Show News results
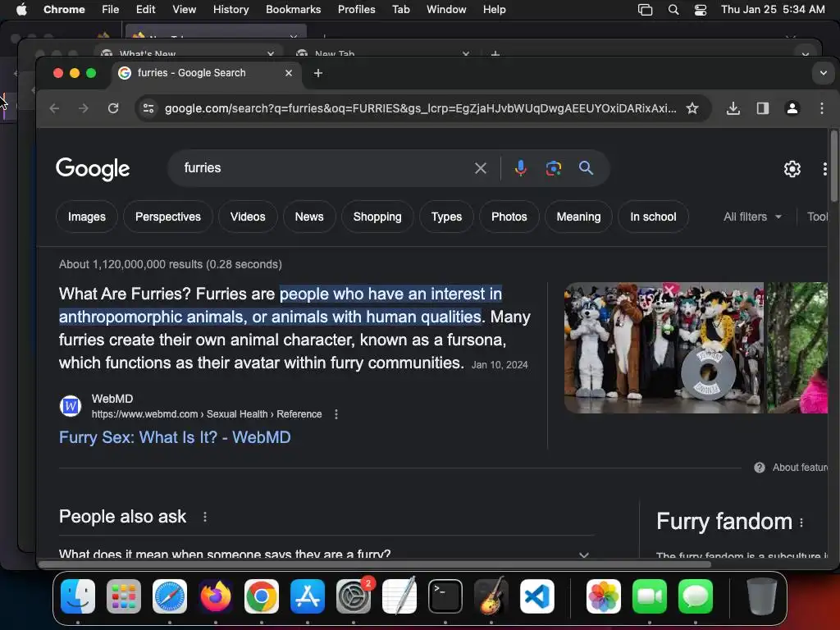The image size is (840, 630). [x=309, y=217]
